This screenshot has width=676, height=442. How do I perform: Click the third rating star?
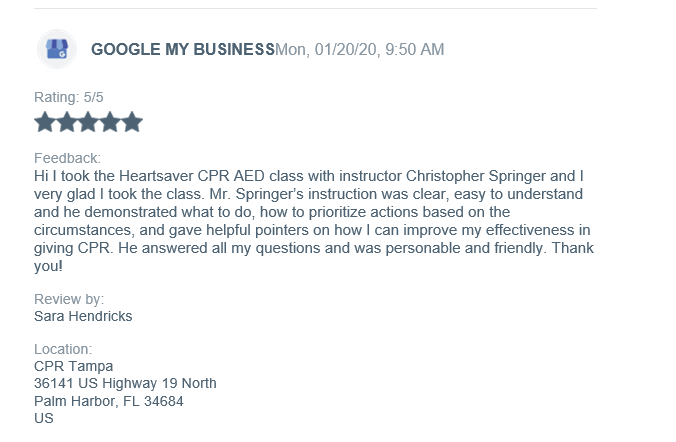coord(88,122)
